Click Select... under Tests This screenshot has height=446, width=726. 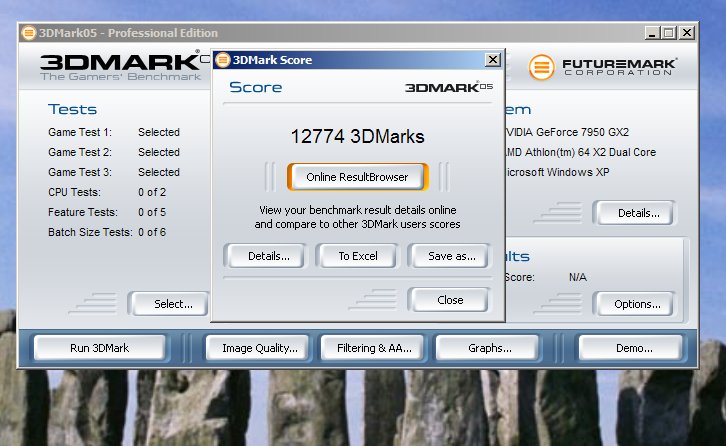click(170, 304)
